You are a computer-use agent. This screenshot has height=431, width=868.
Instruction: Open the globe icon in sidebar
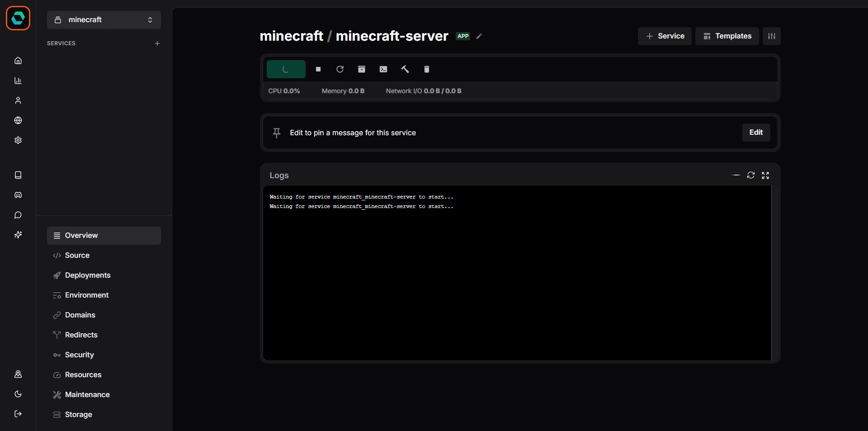click(x=18, y=120)
